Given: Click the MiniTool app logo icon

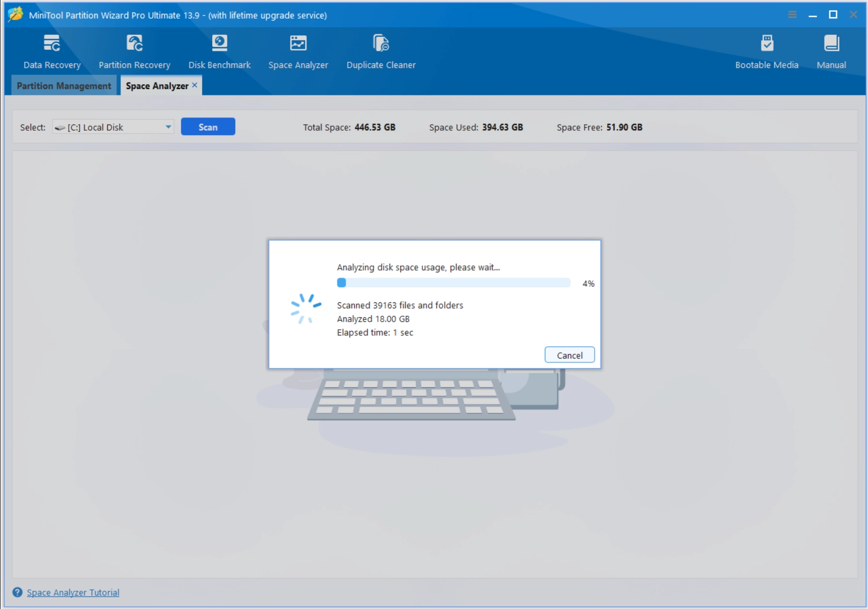Looking at the screenshot, I should point(16,14).
